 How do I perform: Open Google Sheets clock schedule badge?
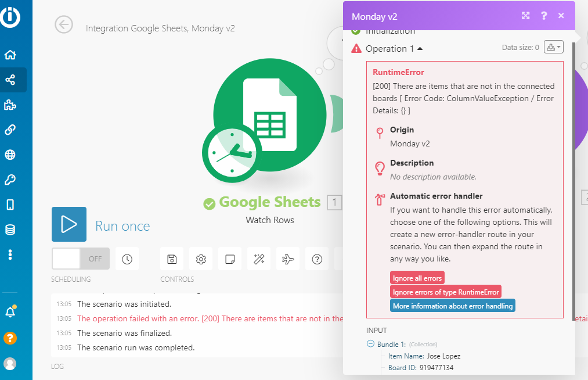coord(232,153)
